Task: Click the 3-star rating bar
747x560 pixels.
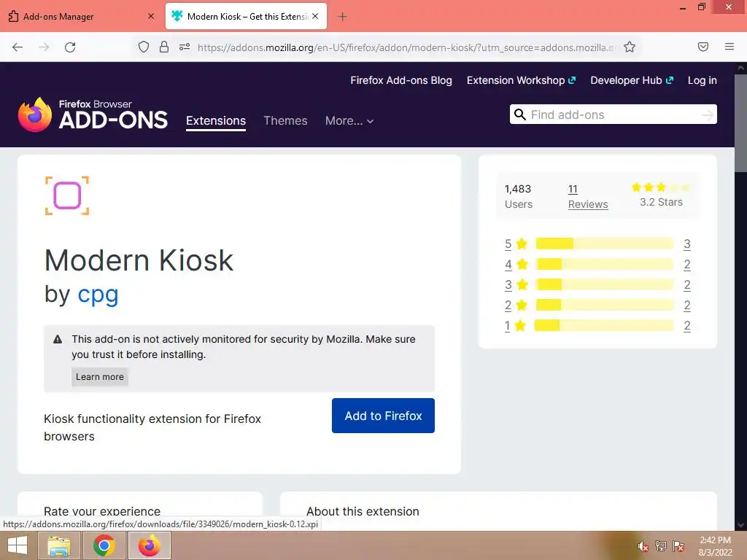Action: click(x=605, y=285)
